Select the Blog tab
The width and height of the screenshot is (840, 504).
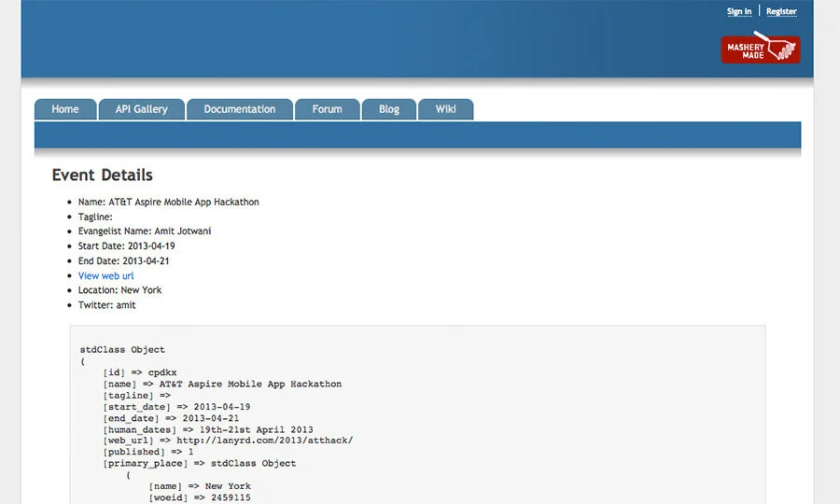click(389, 109)
